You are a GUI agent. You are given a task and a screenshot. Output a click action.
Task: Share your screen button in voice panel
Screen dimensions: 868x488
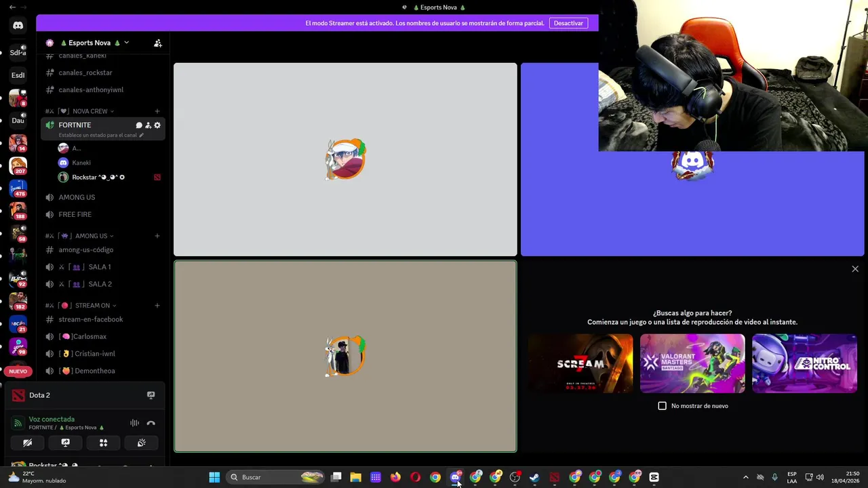coord(65,443)
